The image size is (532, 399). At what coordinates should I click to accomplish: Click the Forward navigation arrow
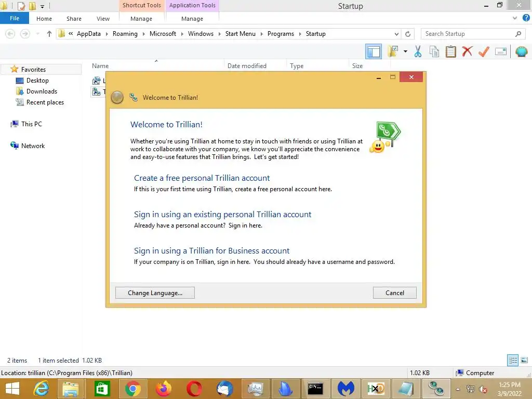point(25,34)
